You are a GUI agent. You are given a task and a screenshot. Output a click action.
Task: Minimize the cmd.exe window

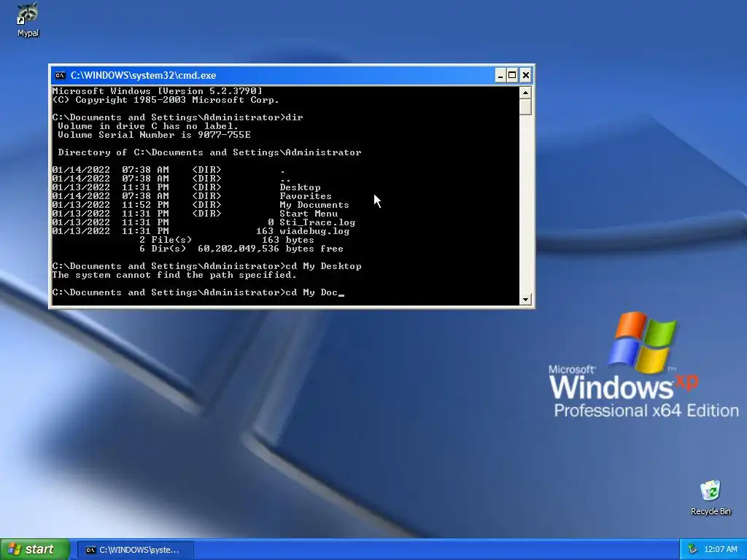coord(500,75)
